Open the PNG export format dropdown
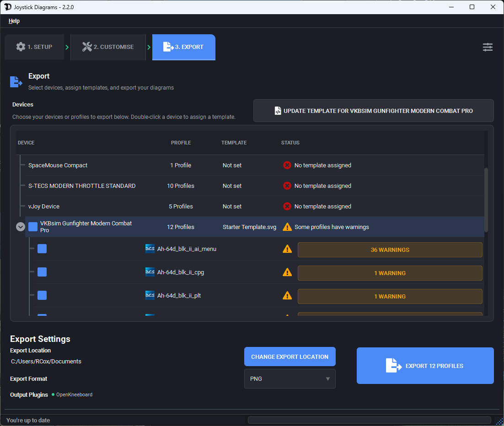The width and height of the screenshot is (504, 426). click(290, 378)
